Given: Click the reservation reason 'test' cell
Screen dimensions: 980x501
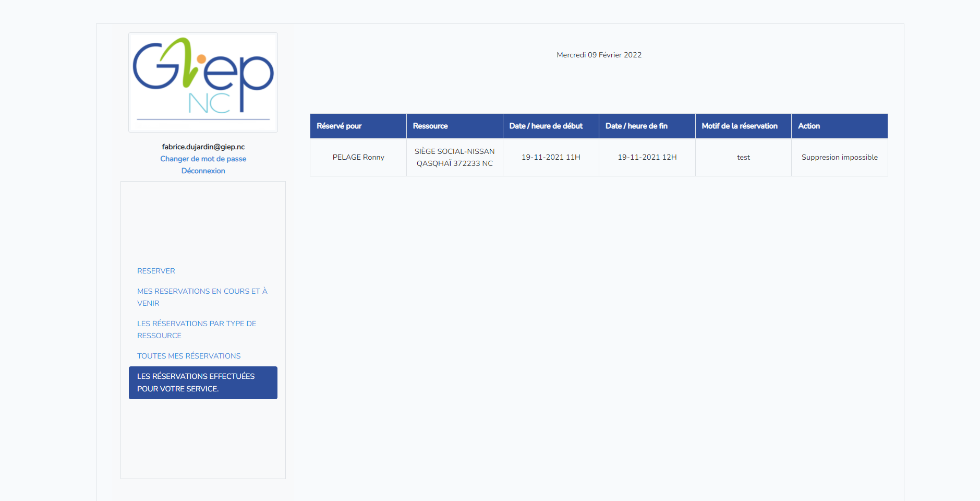Looking at the screenshot, I should [743, 157].
